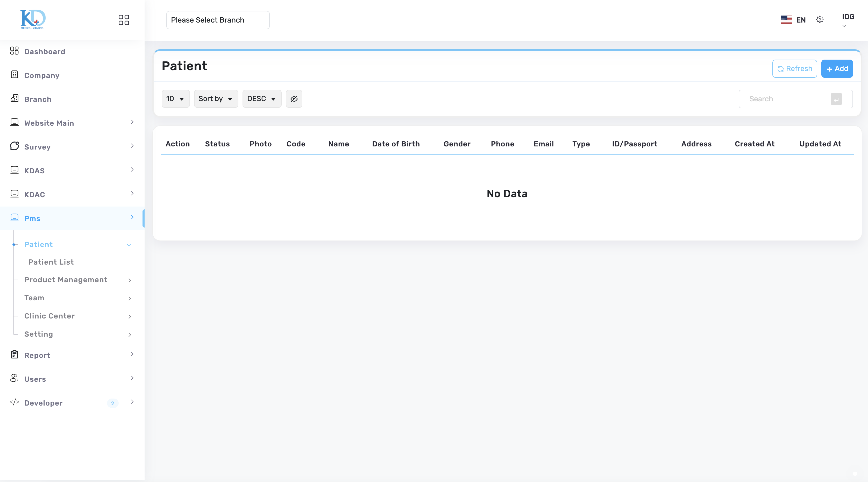
Task: Click the Refresh button
Action: 794,69
